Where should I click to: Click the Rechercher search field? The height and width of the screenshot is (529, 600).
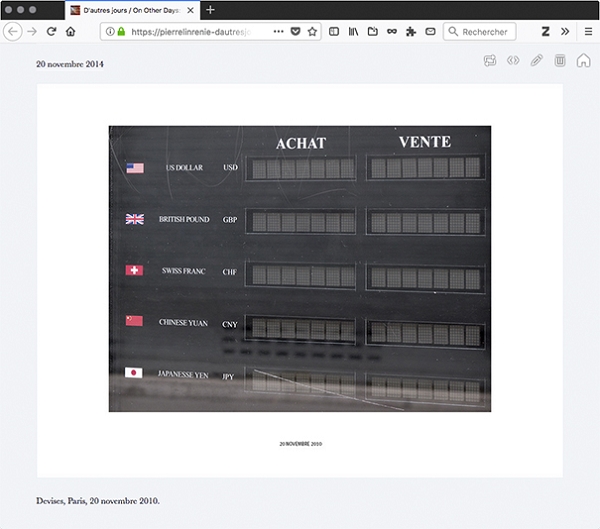click(x=486, y=32)
